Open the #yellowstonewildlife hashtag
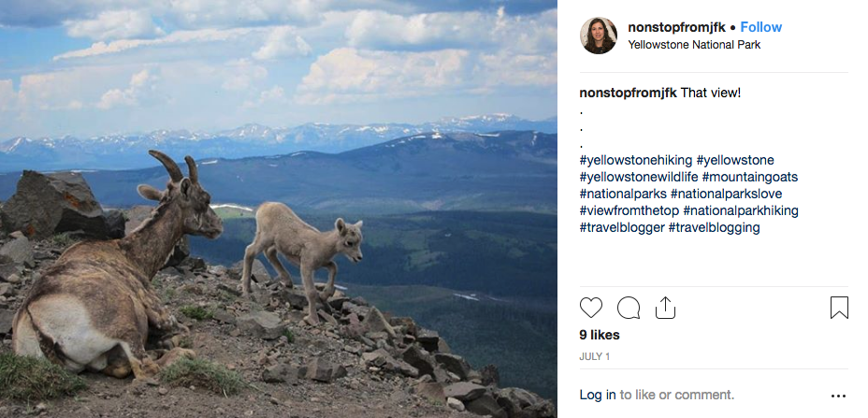This screenshot has width=868, height=418. pos(639,177)
